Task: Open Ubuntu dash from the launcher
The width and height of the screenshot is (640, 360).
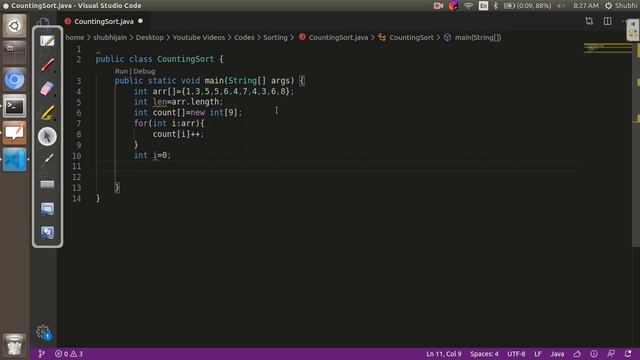Action: pos(14,26)
